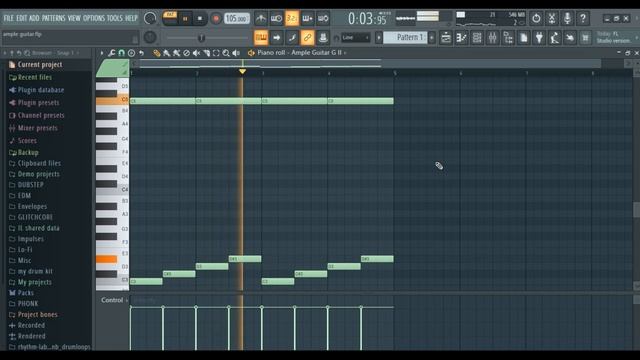640x360 pixels.
Task: Click the microphone one-click recording icon
Action: pos(567,18)
